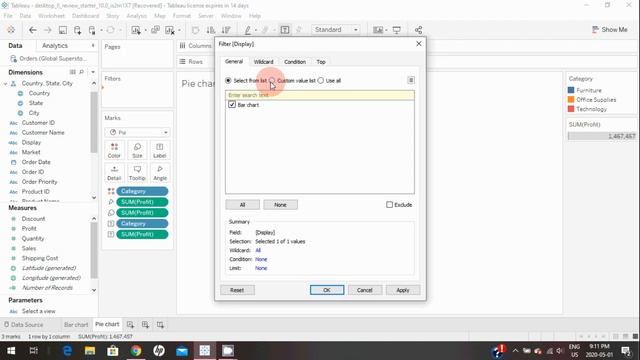640x360 pixels.
Task: Close the Filter [Display] dialog
Action: (419, 44)
